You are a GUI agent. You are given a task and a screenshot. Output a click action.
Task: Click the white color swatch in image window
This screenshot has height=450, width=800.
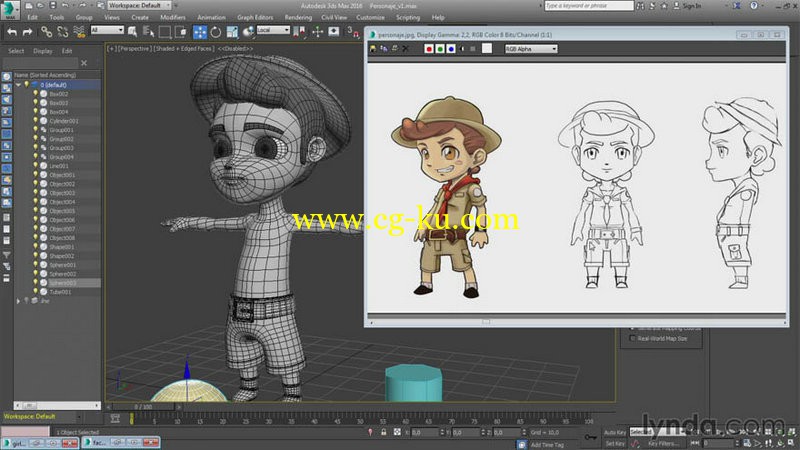487,48
